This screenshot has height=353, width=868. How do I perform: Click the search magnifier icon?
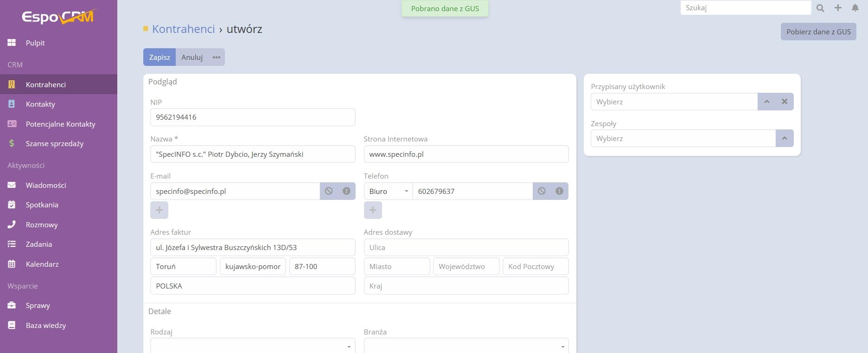point(820,8)
